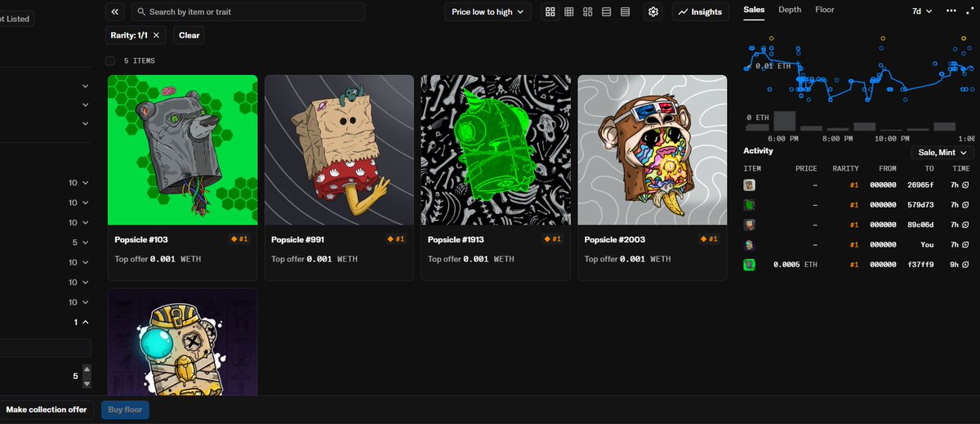Click activity item thumbnail in 579d73 row
Image resolution: width=980 pixels, height=424 pixels.
[749, 205]
